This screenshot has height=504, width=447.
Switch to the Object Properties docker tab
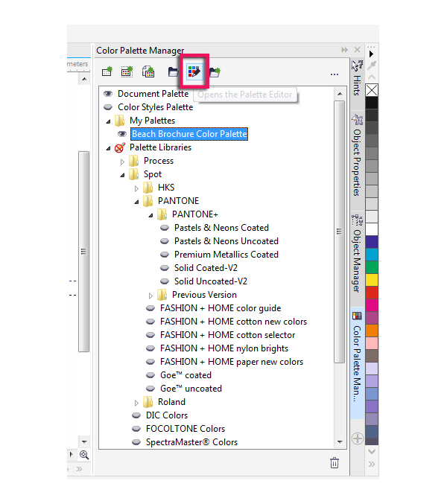357,162
